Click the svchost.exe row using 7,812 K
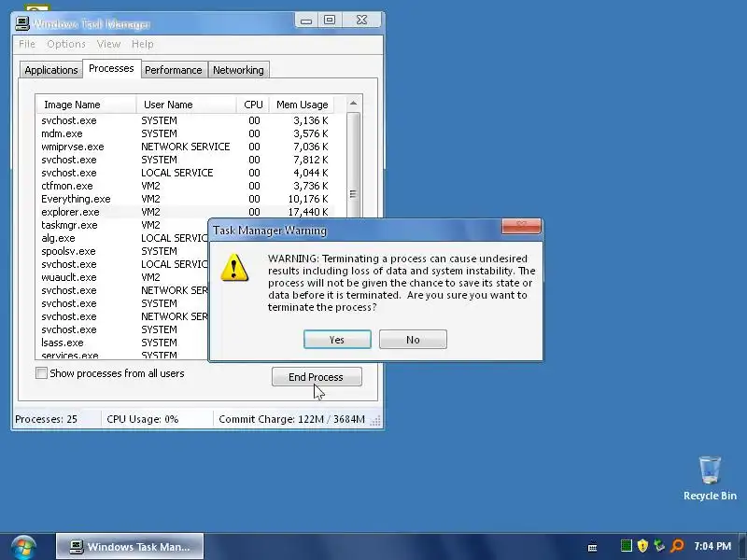747x560 pixels. 185,160
